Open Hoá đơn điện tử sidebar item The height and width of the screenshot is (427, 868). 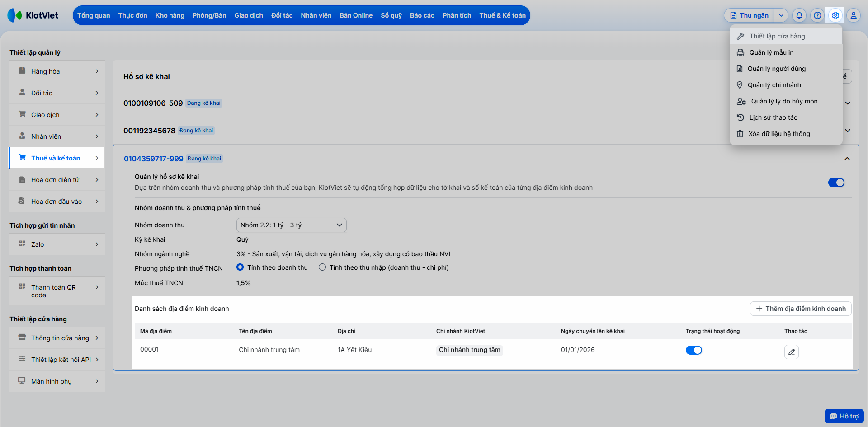57,180
